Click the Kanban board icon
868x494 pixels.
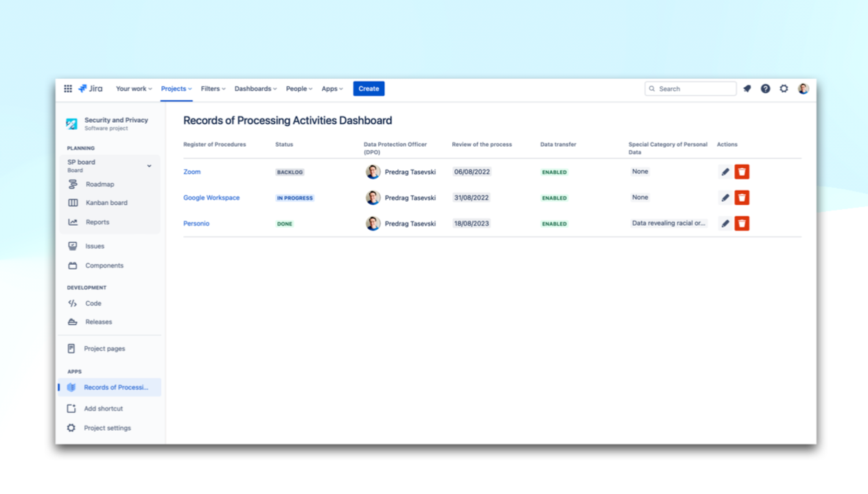(73, 203)
